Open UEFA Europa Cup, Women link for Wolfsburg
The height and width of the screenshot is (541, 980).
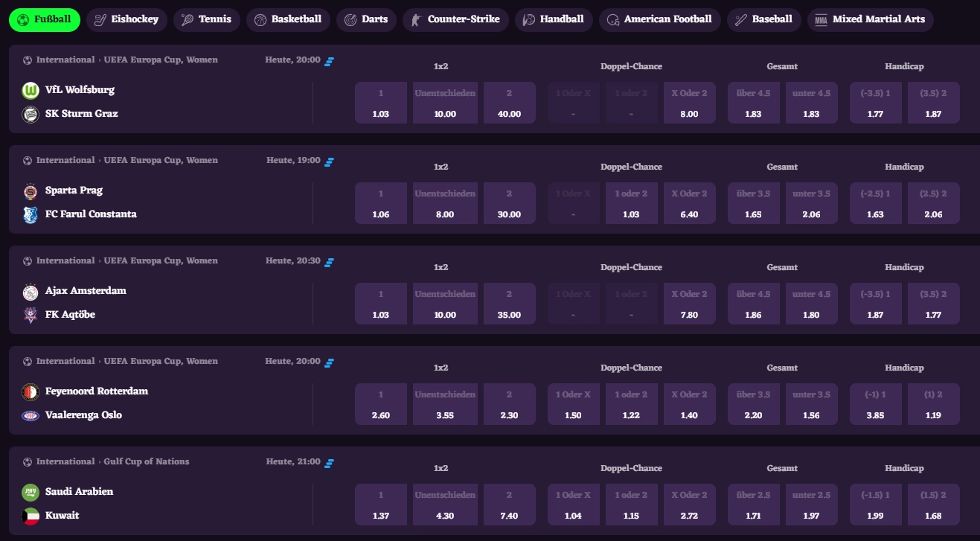tap(161, 60)
